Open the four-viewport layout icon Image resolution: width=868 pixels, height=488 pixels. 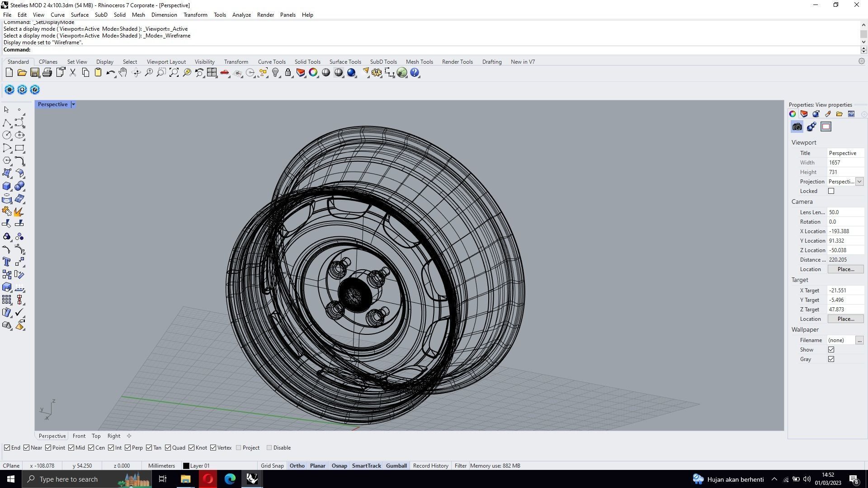coord(212,73)
